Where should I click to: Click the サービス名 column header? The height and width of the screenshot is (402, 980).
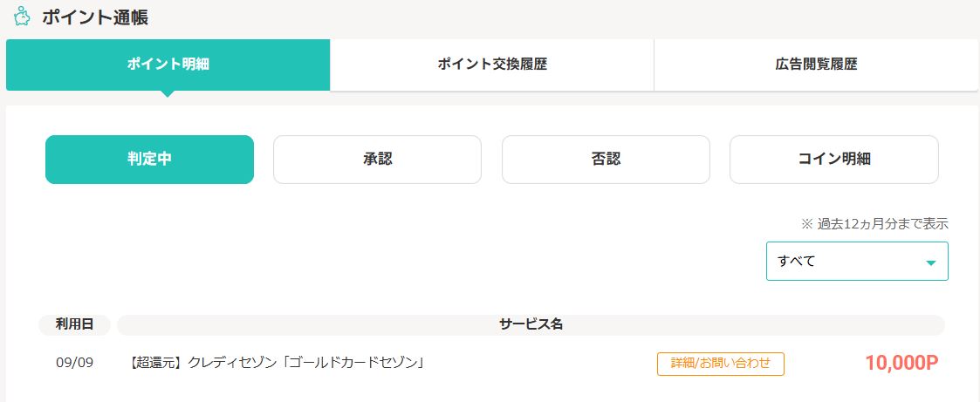coord(531,324)
